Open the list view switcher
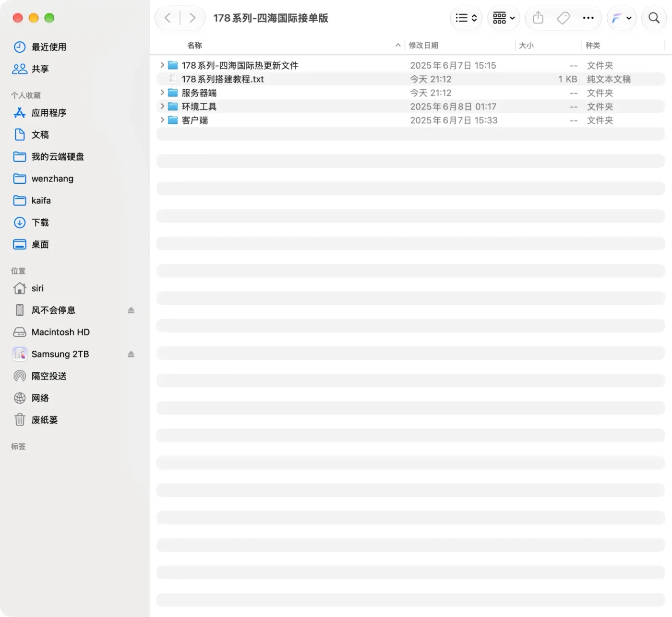Screen dimensions: 672x617 pyautogui.click(x=466, y=18)
